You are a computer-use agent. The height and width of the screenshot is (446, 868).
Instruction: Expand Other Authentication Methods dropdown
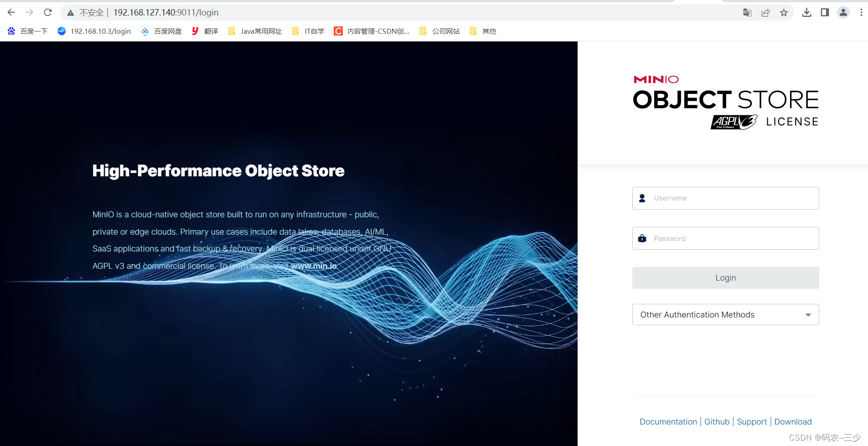coord(725,315)
